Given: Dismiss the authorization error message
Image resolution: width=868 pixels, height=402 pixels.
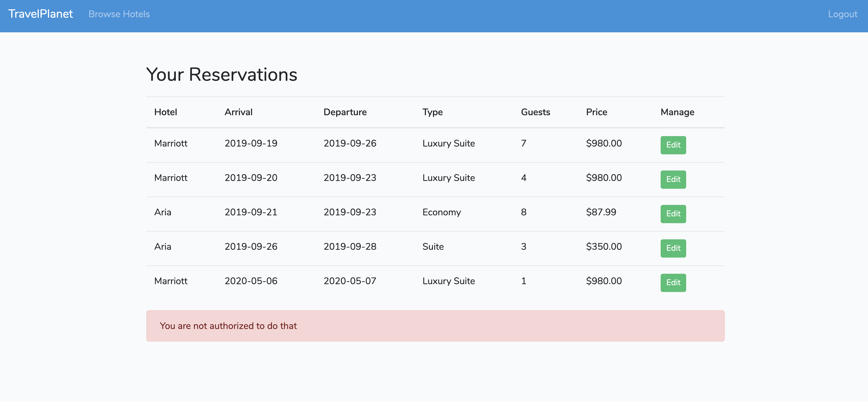Looking at the screenshot, I should coord(435,325).
